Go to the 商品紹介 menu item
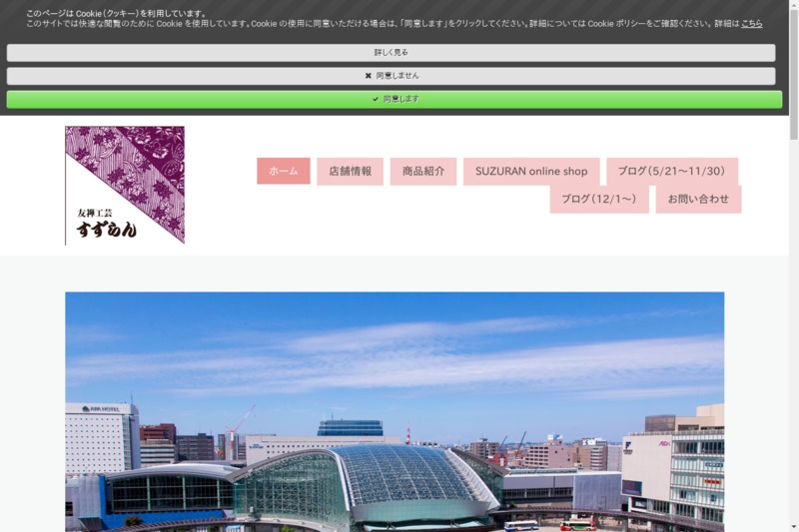 (422, 172)
